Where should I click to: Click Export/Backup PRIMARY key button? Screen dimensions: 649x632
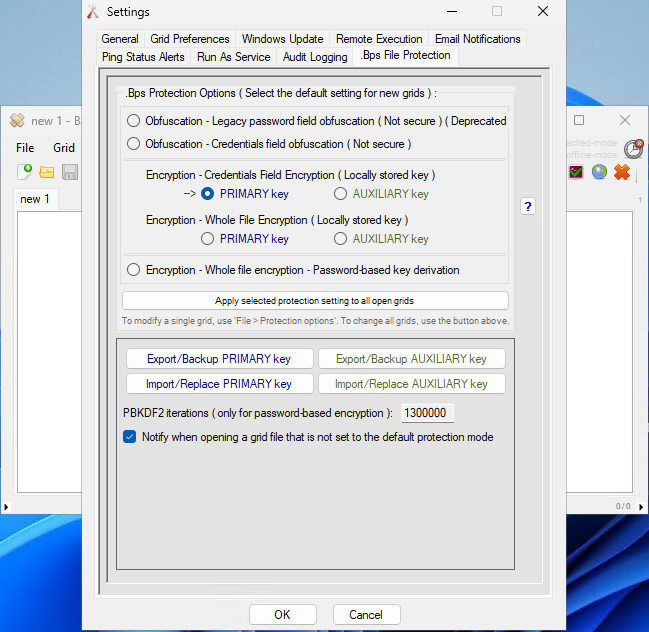219,359
